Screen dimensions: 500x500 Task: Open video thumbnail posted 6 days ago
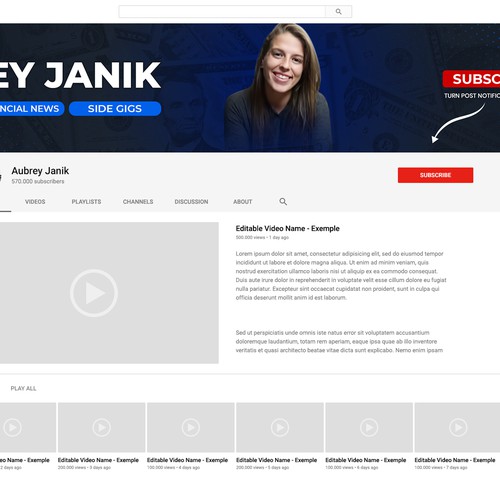(369, 427)
